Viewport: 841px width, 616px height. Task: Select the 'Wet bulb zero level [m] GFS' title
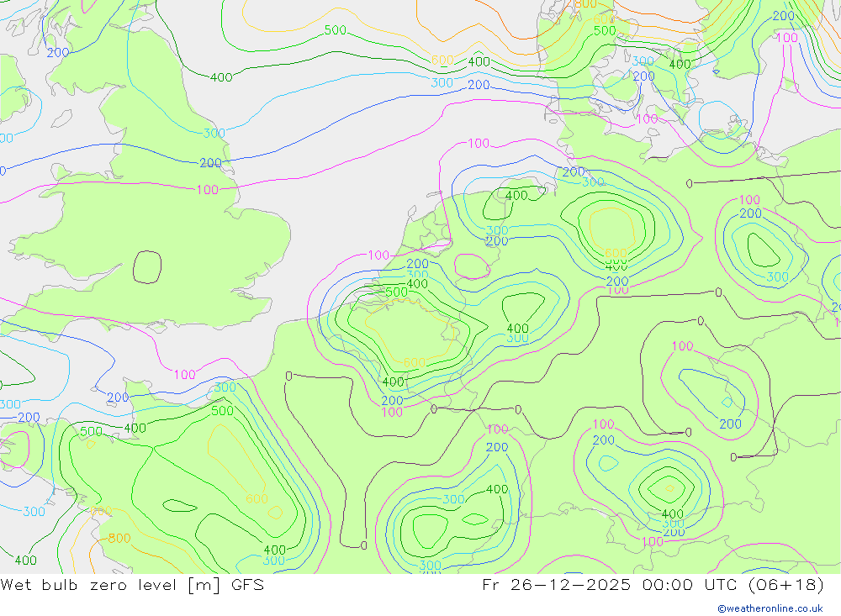pos(132,584)
